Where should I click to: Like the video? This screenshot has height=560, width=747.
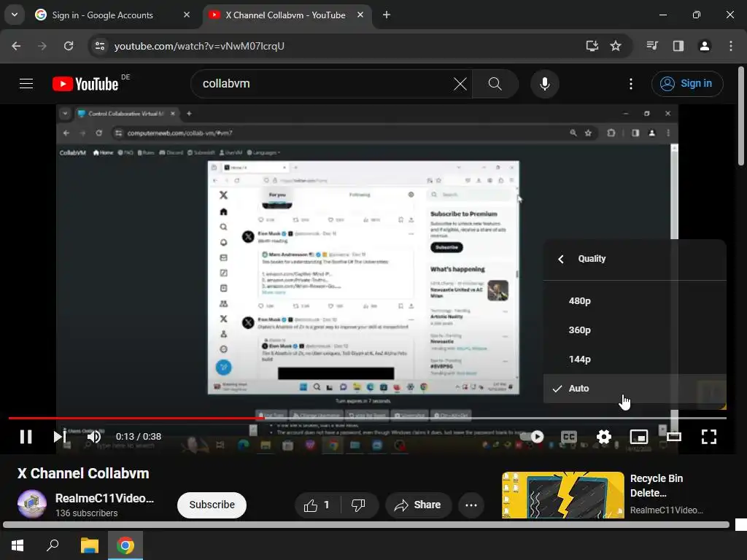[x=317, y=505]
